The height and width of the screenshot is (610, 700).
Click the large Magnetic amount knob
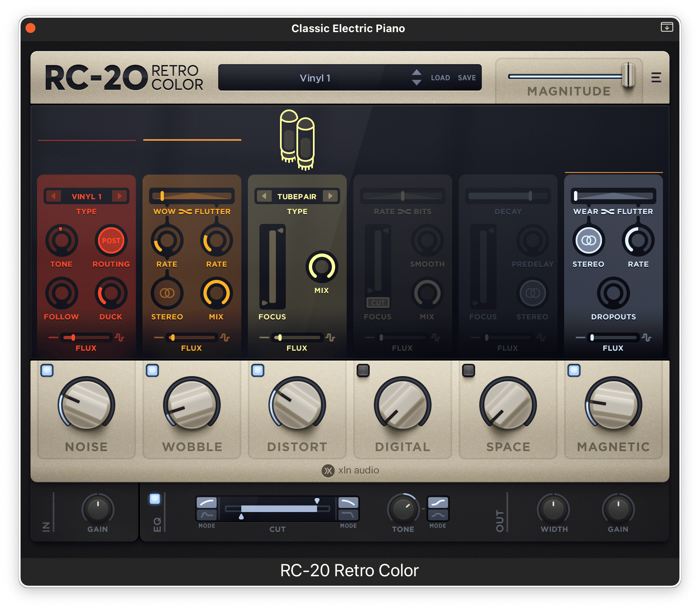(614, 405)
